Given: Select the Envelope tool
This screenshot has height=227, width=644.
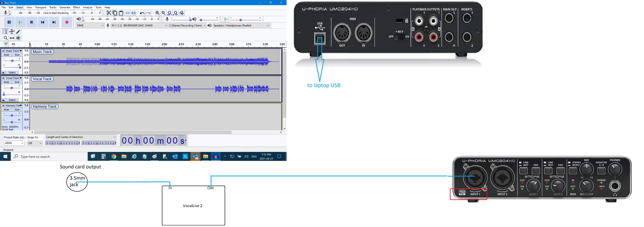Looking at the screenshot, I should click(x=12, y=32).
